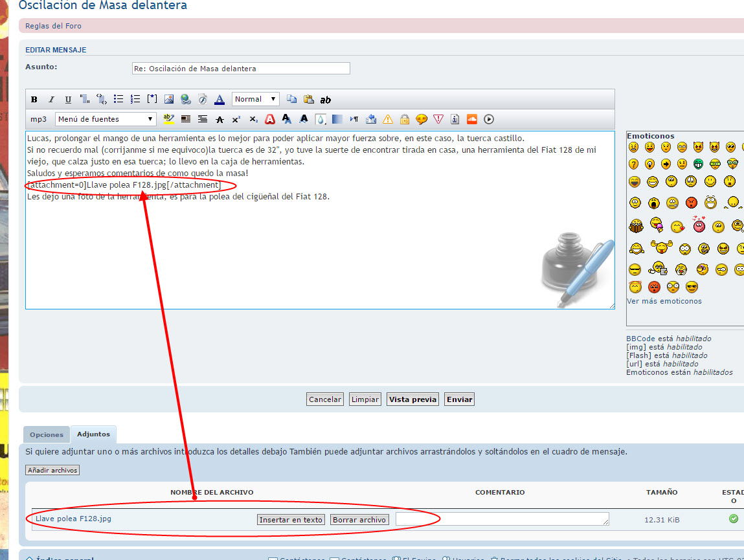
Task: Insert an image using the image icon
Action: (x=169, y=100)
